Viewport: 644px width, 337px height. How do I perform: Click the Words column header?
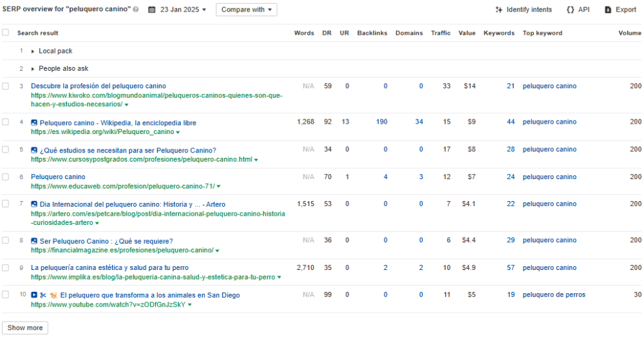304,33
